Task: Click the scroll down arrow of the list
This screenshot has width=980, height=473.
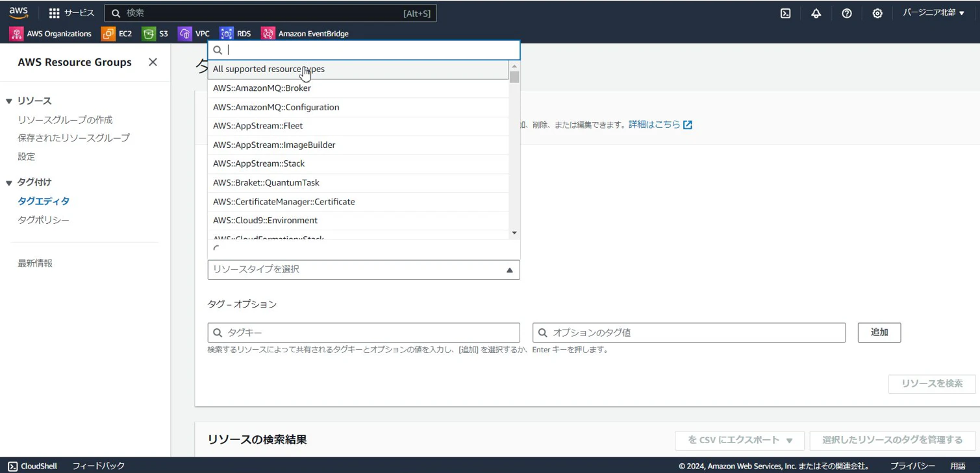Action: [514, 233]
